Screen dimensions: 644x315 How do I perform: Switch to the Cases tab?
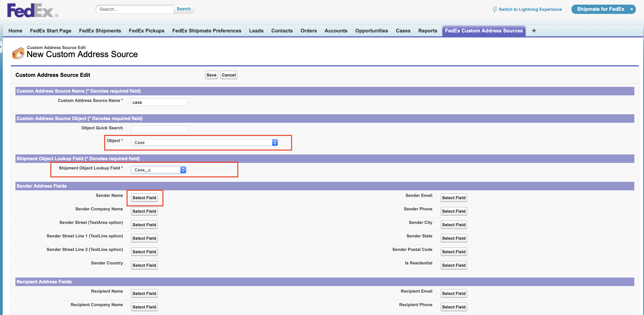click(x=403, y=31)
